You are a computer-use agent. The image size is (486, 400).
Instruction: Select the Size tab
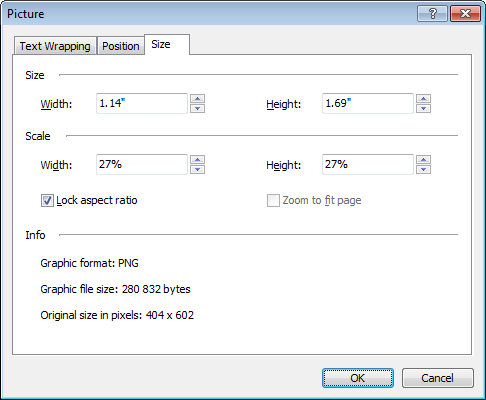(167, 44)
